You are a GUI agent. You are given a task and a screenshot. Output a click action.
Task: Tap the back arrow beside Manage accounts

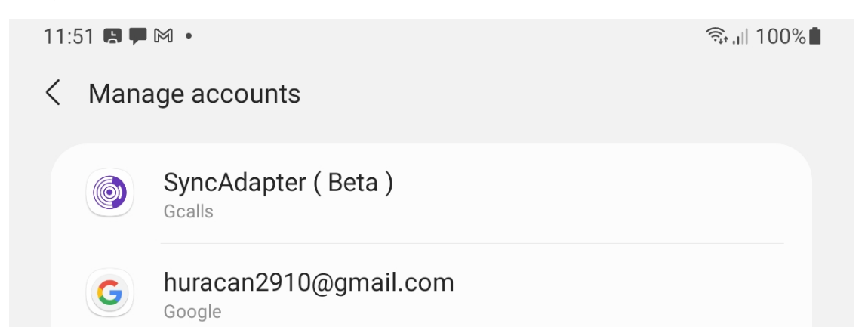point(53,94)
